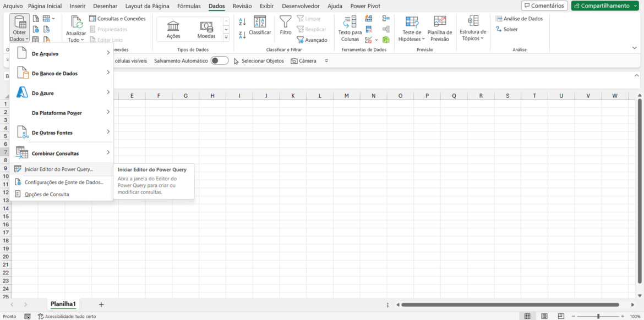The width and height of the screenshot is (644, 320).
Task: Click the zoom slider handle
Action: 598,316
